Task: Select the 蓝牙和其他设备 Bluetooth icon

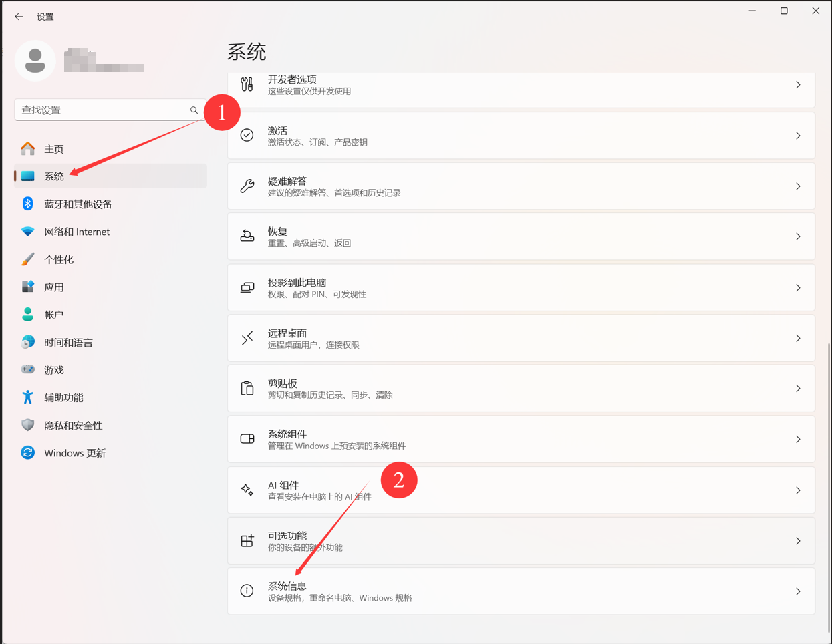Action: [27, 204]
